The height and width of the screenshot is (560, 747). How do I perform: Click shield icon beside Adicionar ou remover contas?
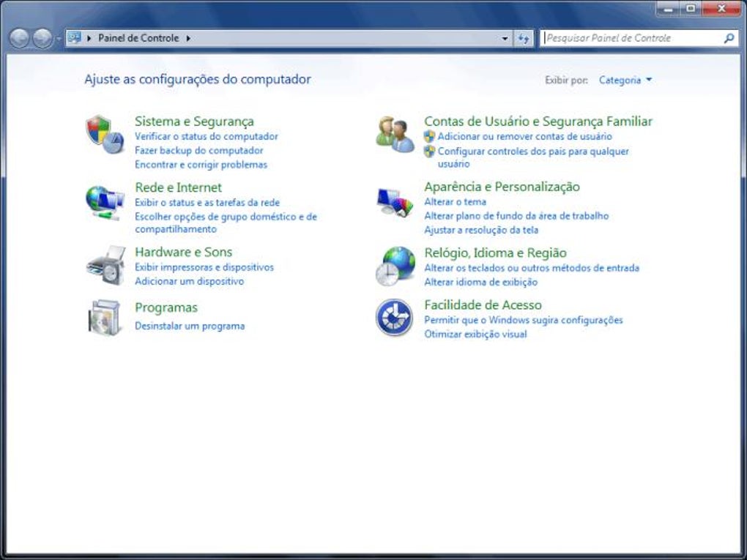429,136
